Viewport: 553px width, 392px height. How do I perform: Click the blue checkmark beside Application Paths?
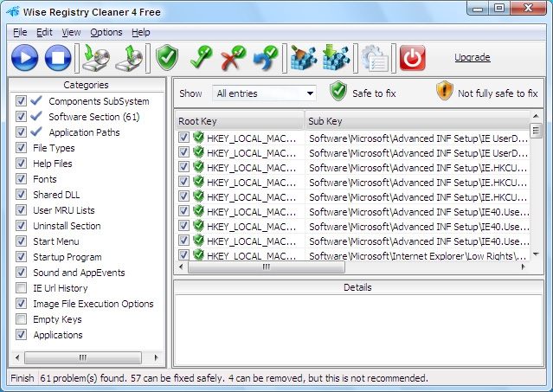(36, 132)
